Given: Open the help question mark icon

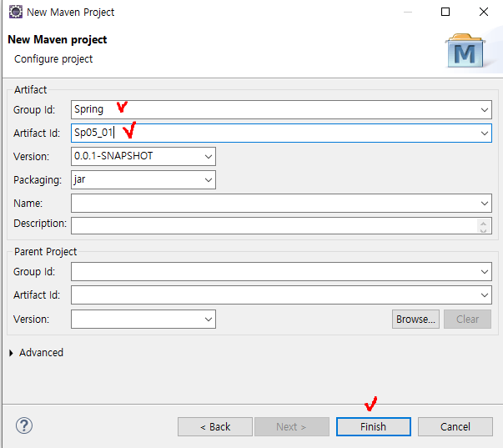Looking at the screenshot, I should [x=24, y=425].
